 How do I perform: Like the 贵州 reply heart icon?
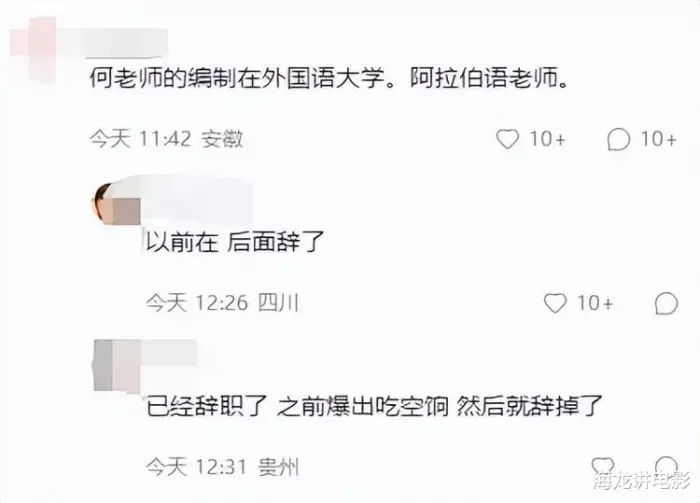tap(602, 465)
